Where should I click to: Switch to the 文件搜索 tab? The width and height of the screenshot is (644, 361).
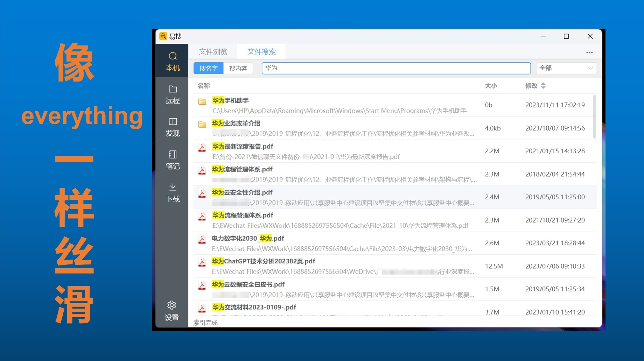(261, 52)
